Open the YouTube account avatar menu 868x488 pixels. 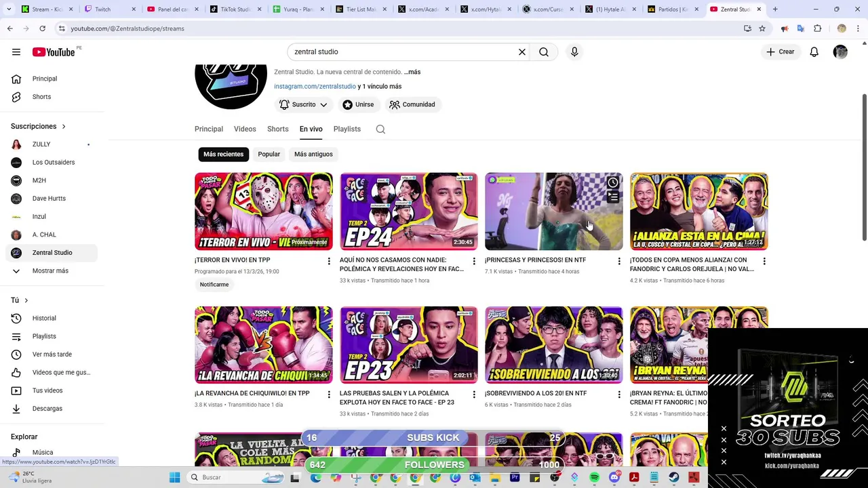(x=840, y=52)
